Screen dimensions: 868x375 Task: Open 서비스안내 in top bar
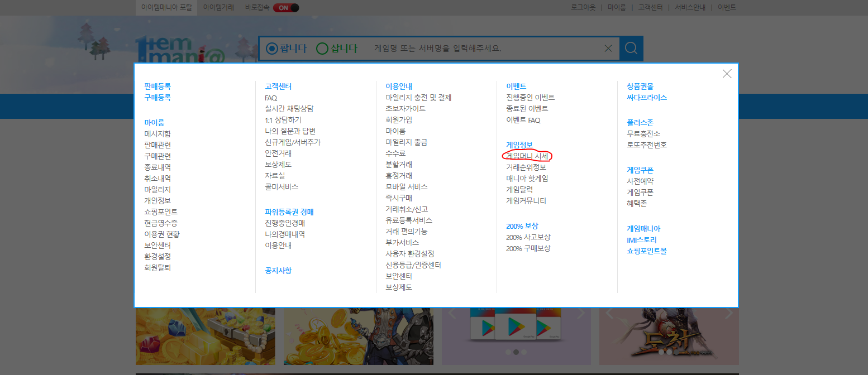tap(690, 8)
